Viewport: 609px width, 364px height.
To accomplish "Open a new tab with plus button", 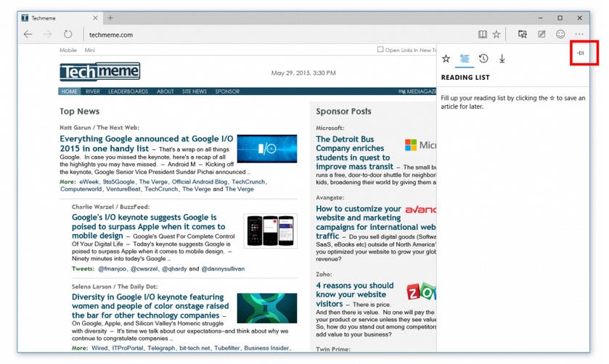I will pyautogui.click(x=110, y=18).
